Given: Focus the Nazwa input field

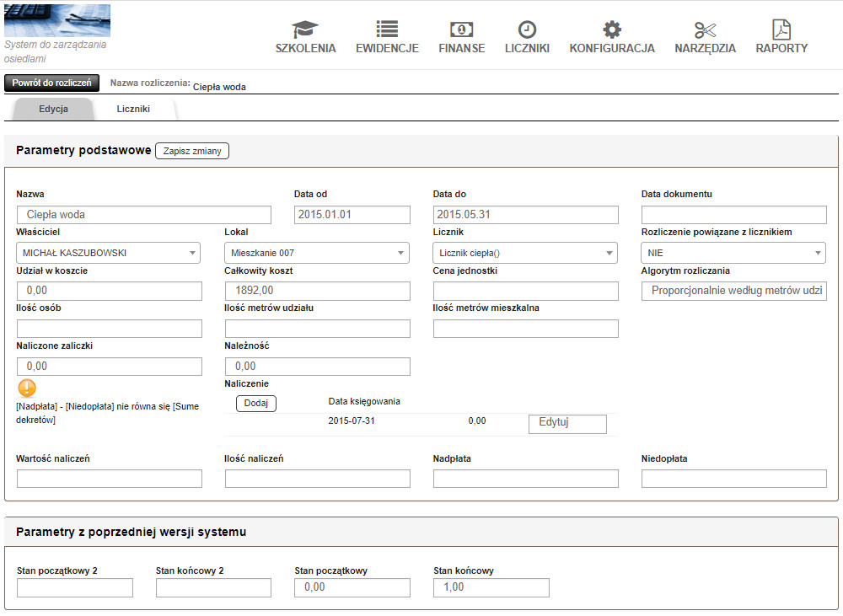Looking at the screenshot, I should [143, 215].
